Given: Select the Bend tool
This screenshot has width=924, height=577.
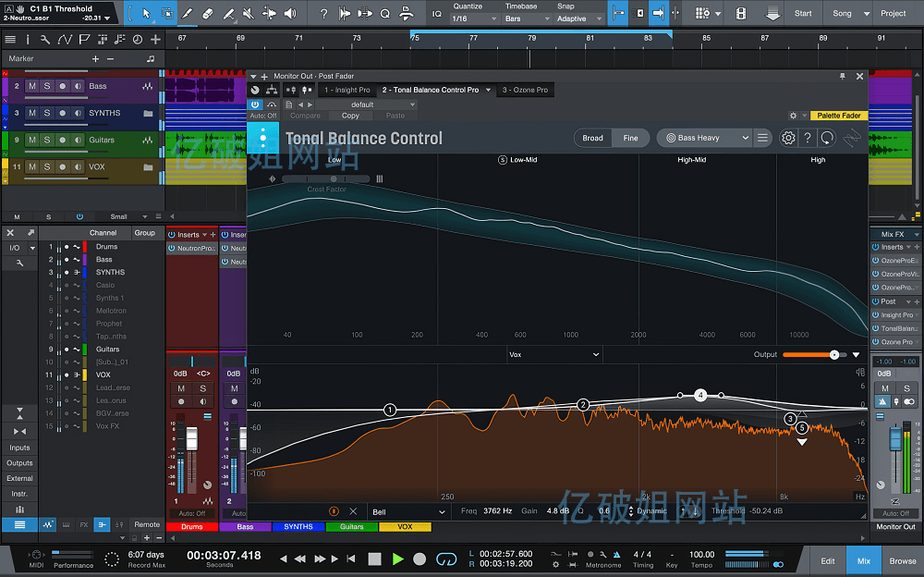Looking at the screenshot, I should [x=269, y=13].
